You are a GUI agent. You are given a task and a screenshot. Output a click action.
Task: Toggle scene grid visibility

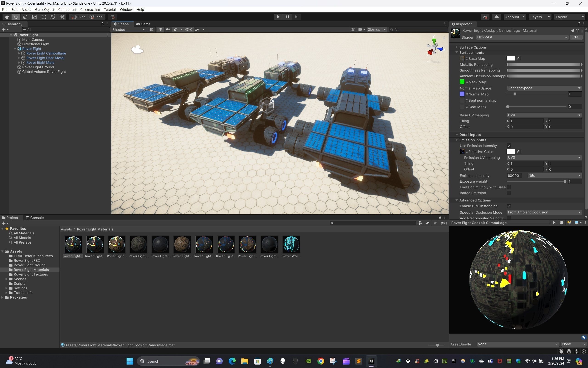point(197,29)
